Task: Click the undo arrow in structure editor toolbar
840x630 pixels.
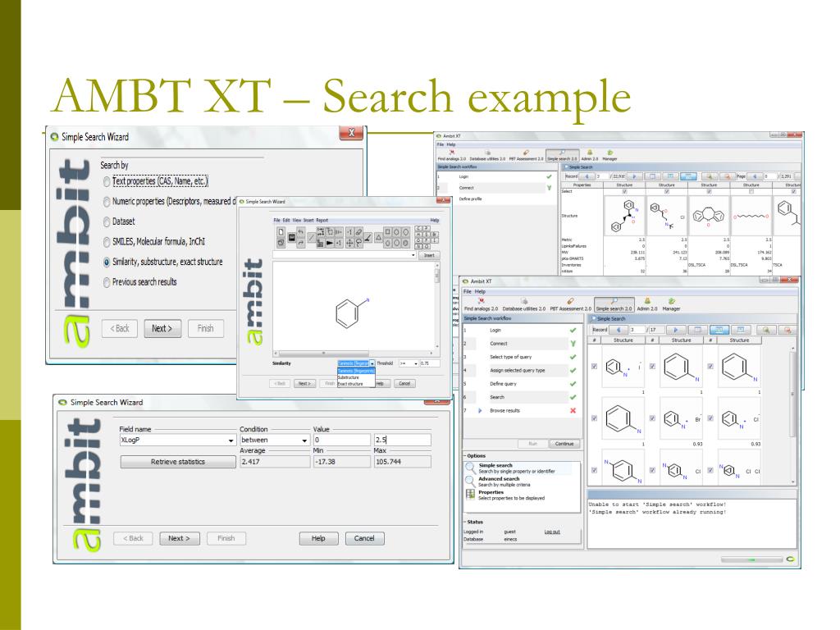Action: (x=300, y=232)
